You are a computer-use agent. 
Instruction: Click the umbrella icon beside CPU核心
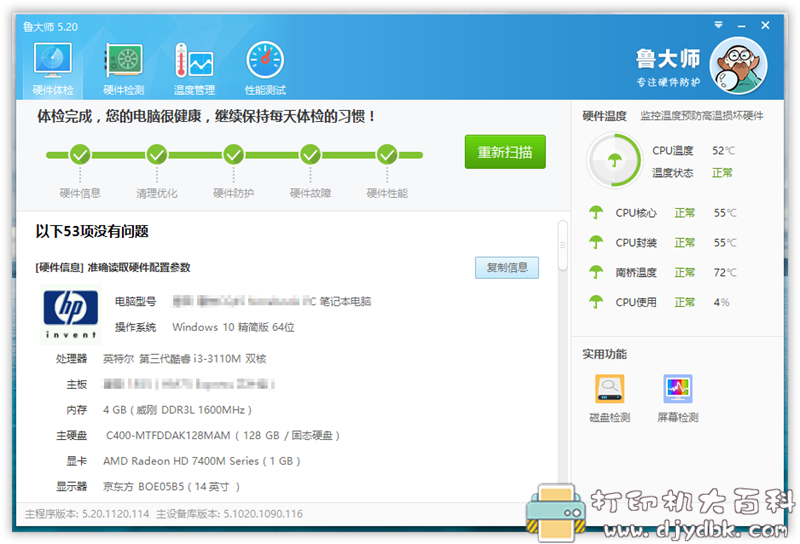point(596,212)
